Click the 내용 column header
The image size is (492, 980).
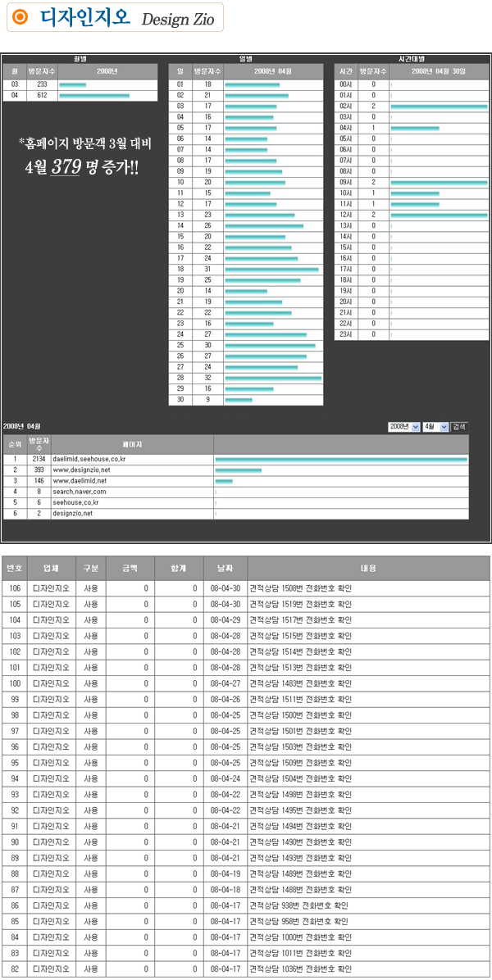367,568
